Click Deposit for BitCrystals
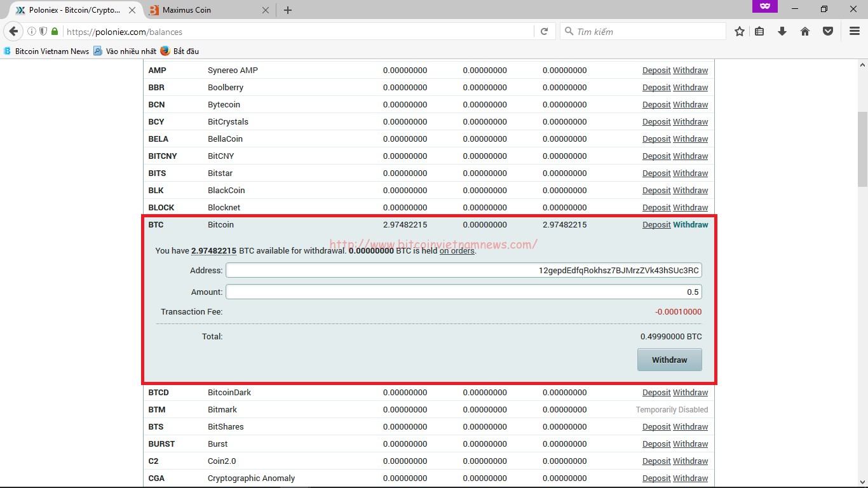Screen dimensions: 868x488 (x=656, y=121)
